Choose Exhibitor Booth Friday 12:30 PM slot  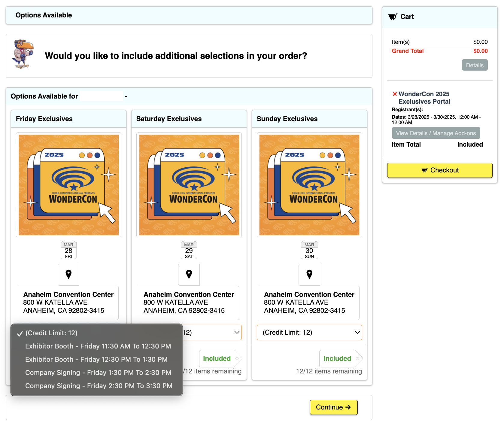(x=96, y=359)
